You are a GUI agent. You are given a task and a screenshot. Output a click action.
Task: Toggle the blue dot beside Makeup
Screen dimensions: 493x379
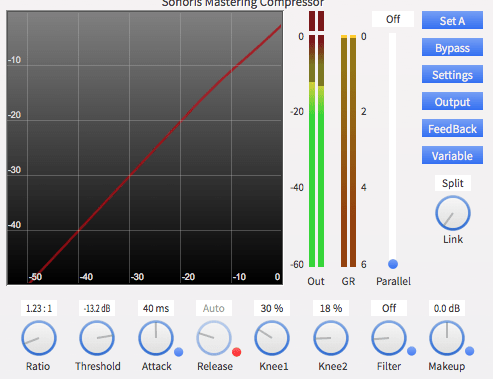point(469,351)
